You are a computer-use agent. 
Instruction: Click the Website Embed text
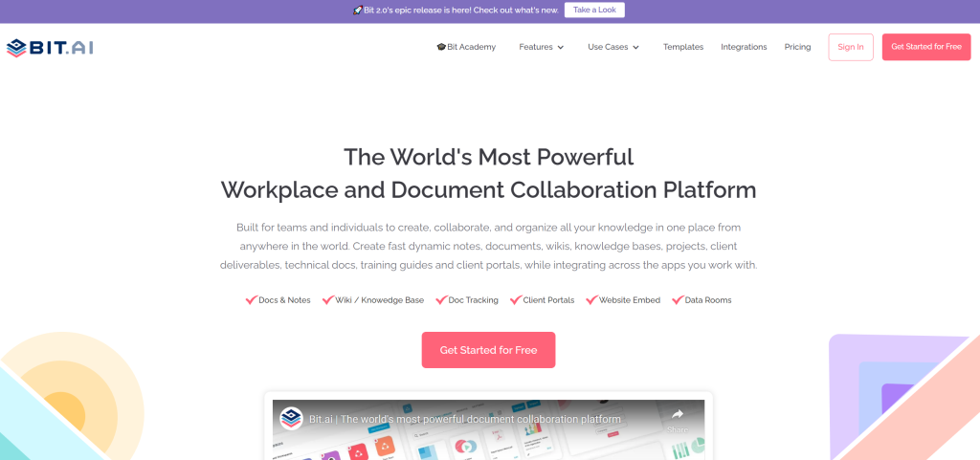click(630, 300)
